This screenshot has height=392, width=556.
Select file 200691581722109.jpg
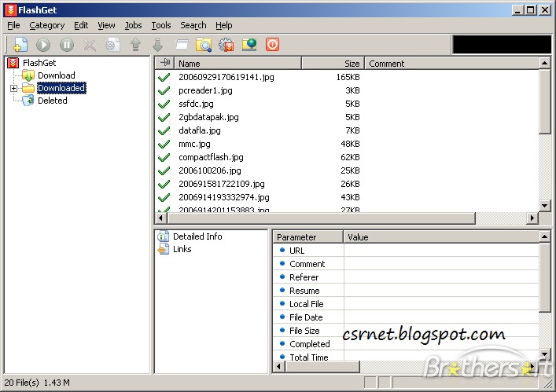pyautogui.click(x=222, y=184)
